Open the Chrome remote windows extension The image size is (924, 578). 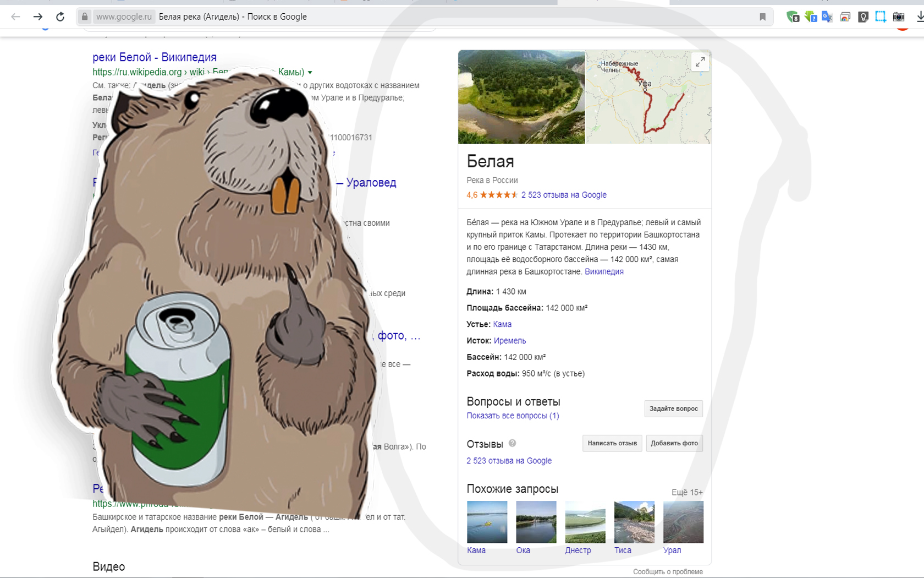coord(845,17)
